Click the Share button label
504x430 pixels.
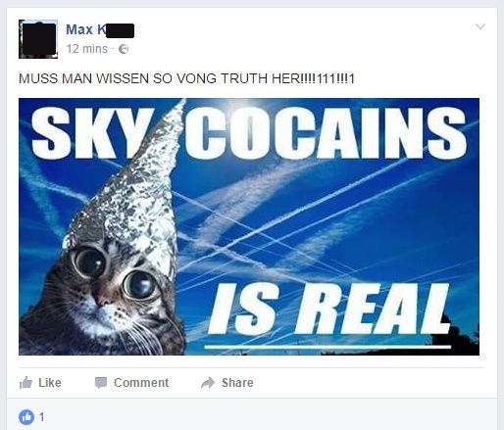point(237,383)
